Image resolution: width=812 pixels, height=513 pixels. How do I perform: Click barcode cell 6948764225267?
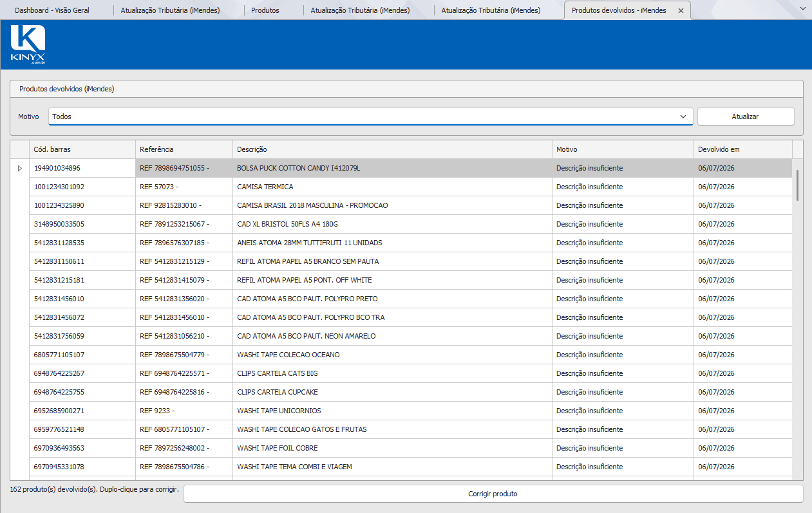(82, 373)
